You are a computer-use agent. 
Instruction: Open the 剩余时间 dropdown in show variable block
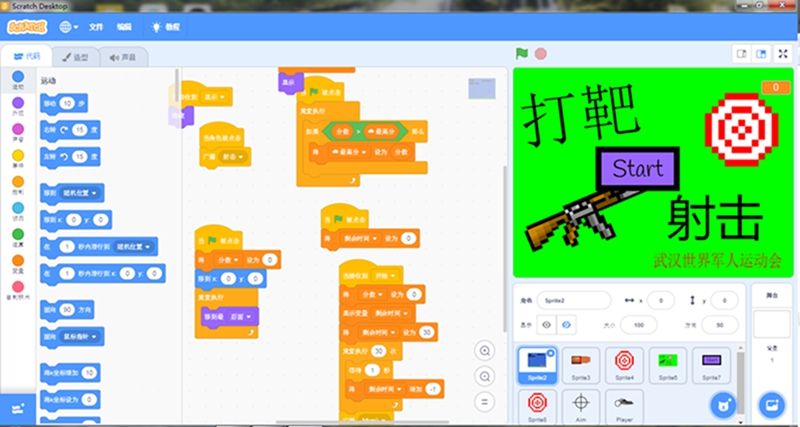tap(391, 313)
